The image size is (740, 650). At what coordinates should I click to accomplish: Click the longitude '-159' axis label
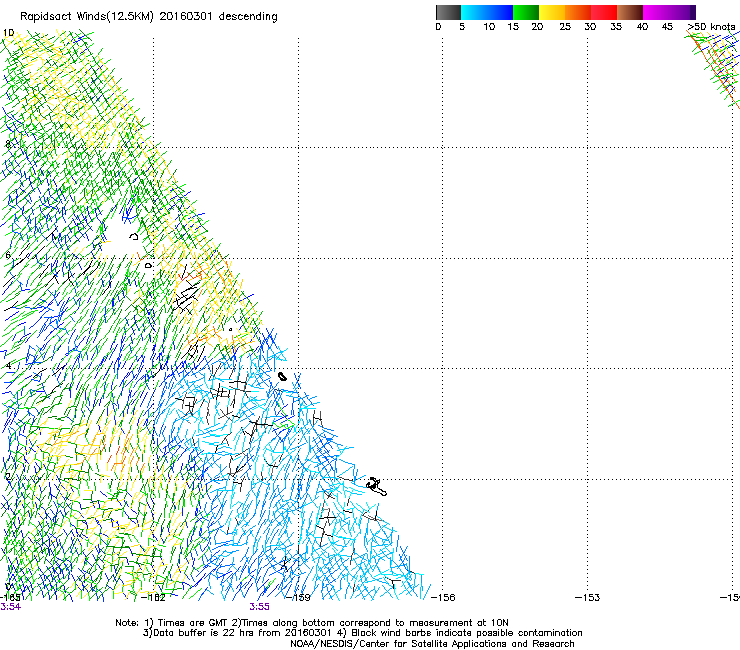tap(298, 598)
